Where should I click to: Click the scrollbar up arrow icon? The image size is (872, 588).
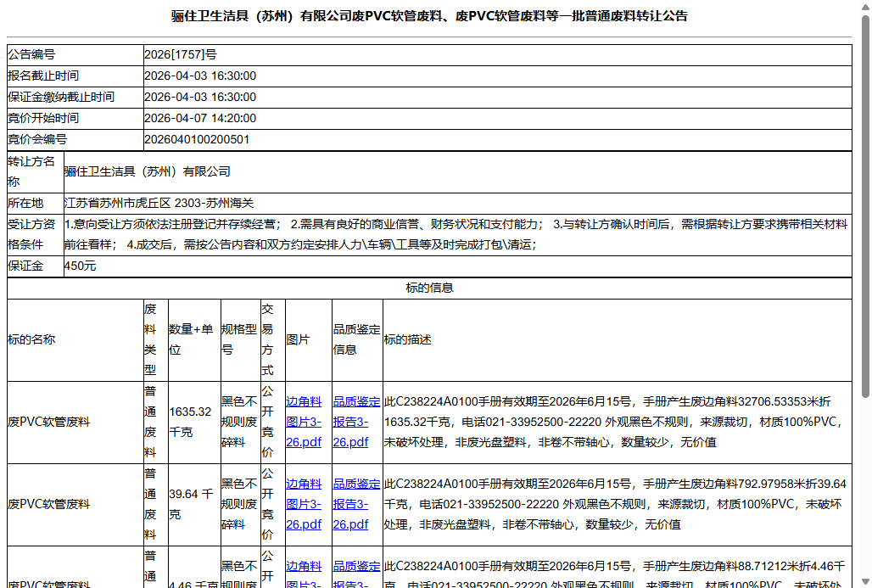864,8
